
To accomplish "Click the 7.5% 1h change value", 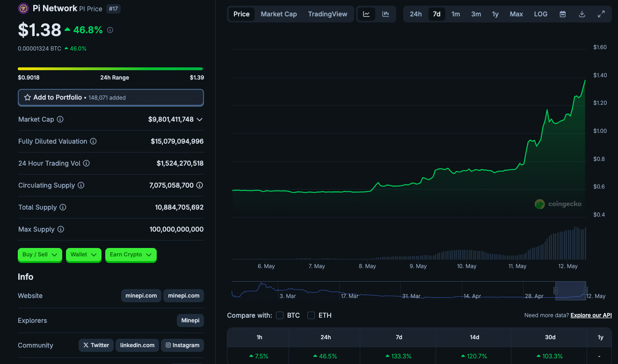I will [259, 356].
